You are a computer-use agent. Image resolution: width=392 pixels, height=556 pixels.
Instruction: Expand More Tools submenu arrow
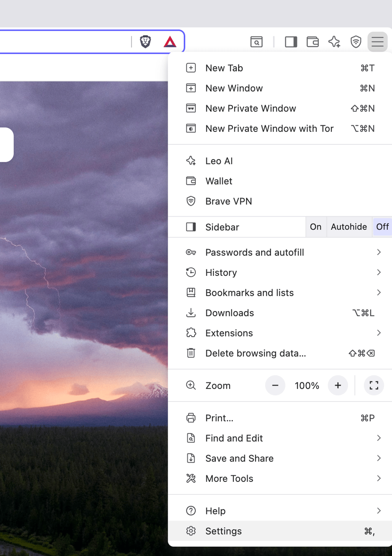coord(379,478)
